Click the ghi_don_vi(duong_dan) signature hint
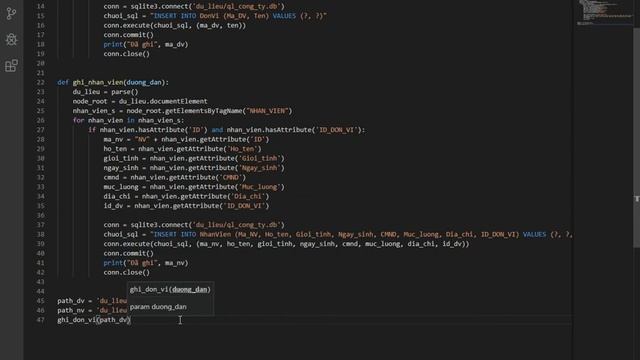 point(170,289)
